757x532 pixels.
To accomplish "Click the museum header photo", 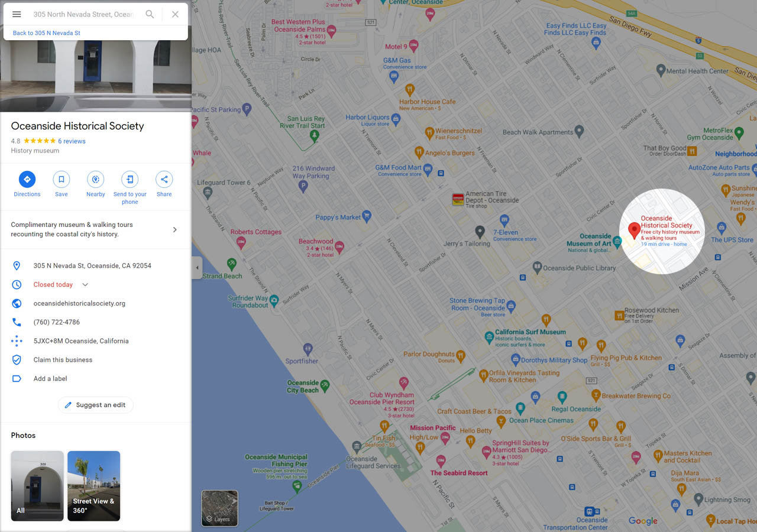I will tap(96, 76).
